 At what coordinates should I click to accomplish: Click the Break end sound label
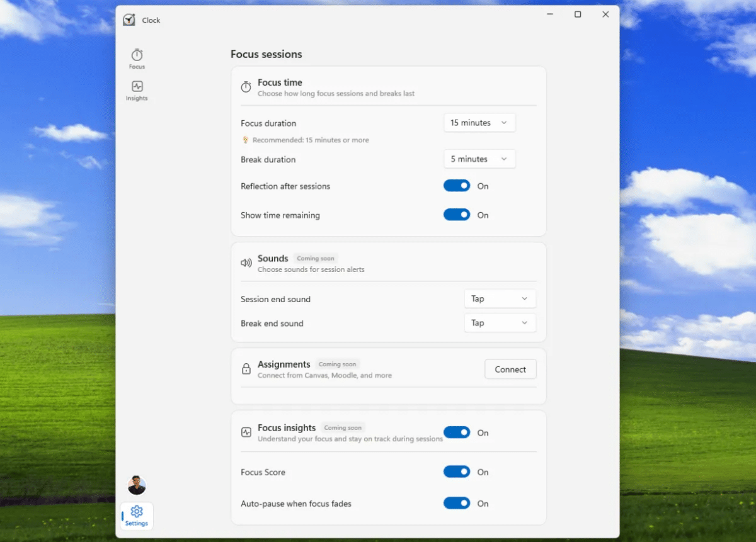click(x=272, y=324)
